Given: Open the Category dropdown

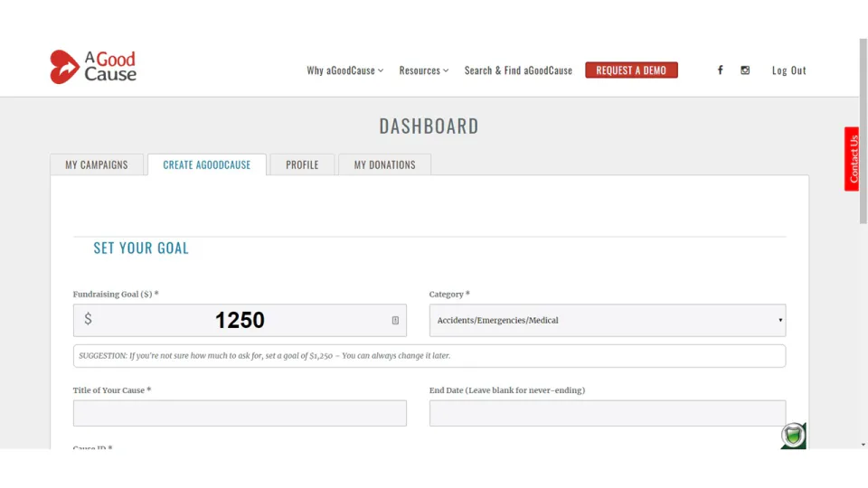Looking at the screenshot, I should (608, 320).
